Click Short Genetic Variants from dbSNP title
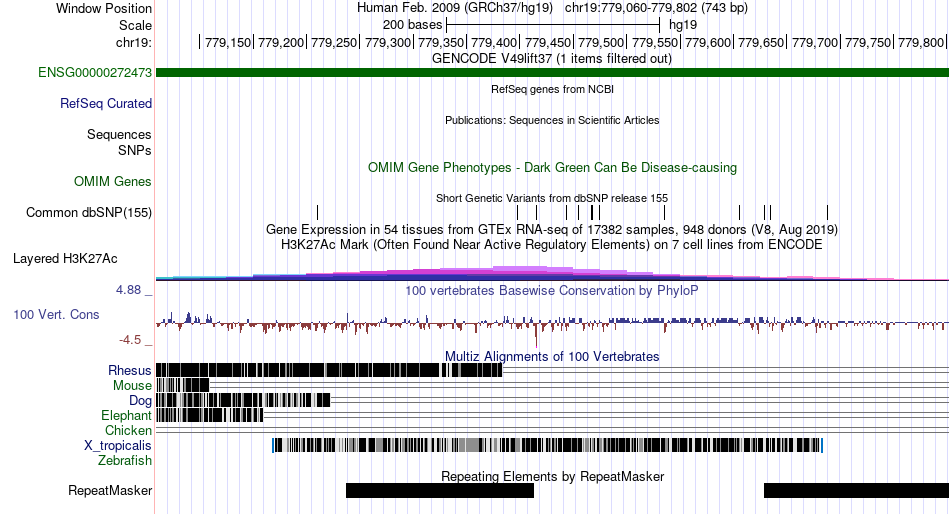This screenshot has height=514, width=950. pos(552,198)
